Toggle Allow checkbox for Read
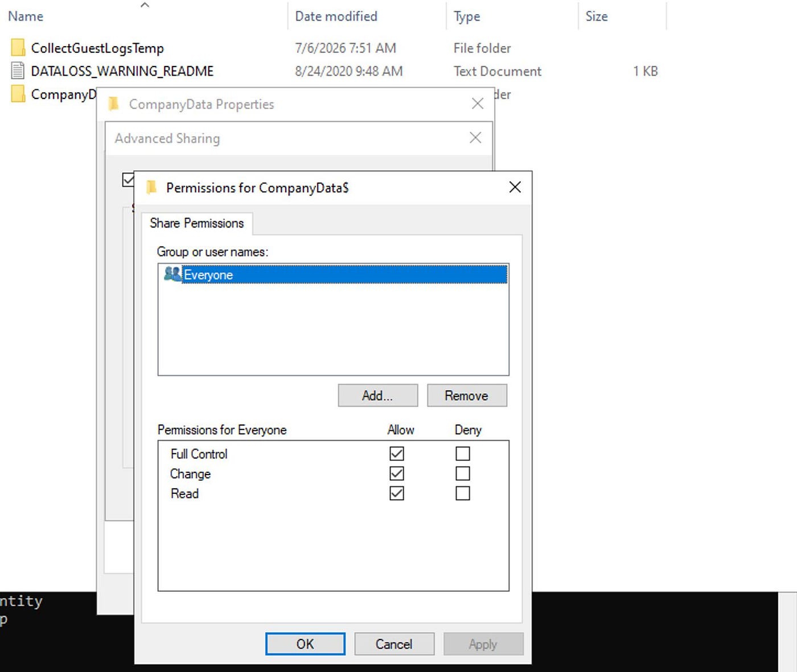 397,493
